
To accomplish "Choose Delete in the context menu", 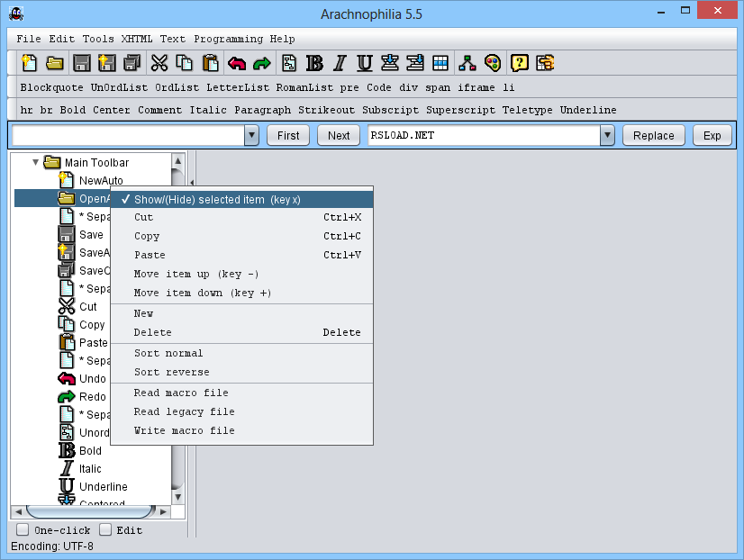I will point(242,332).
